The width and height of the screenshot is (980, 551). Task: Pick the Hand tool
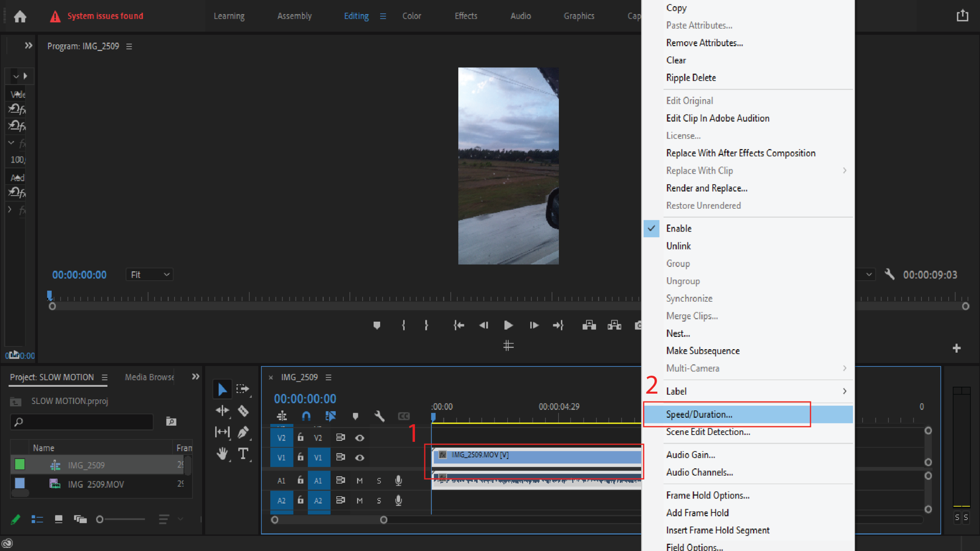click(x=222, y=454)
